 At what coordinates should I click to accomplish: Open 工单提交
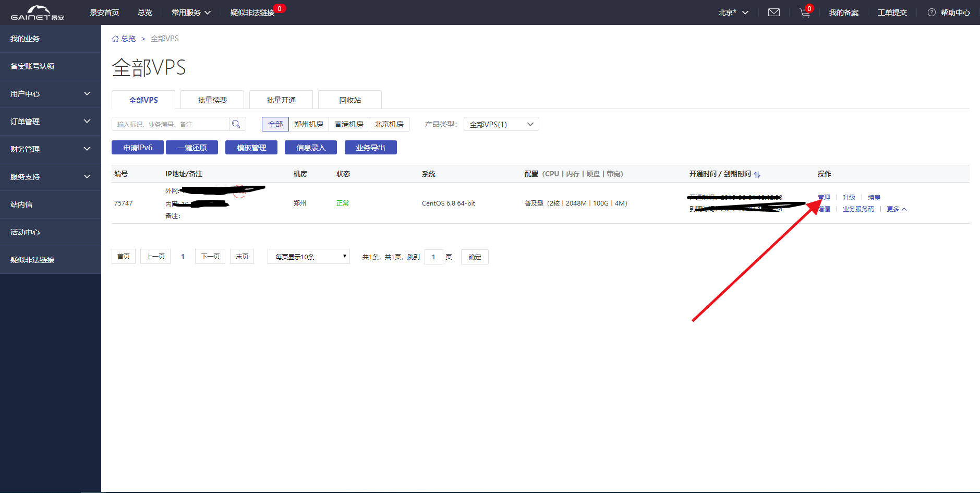[x=892, y=13]
